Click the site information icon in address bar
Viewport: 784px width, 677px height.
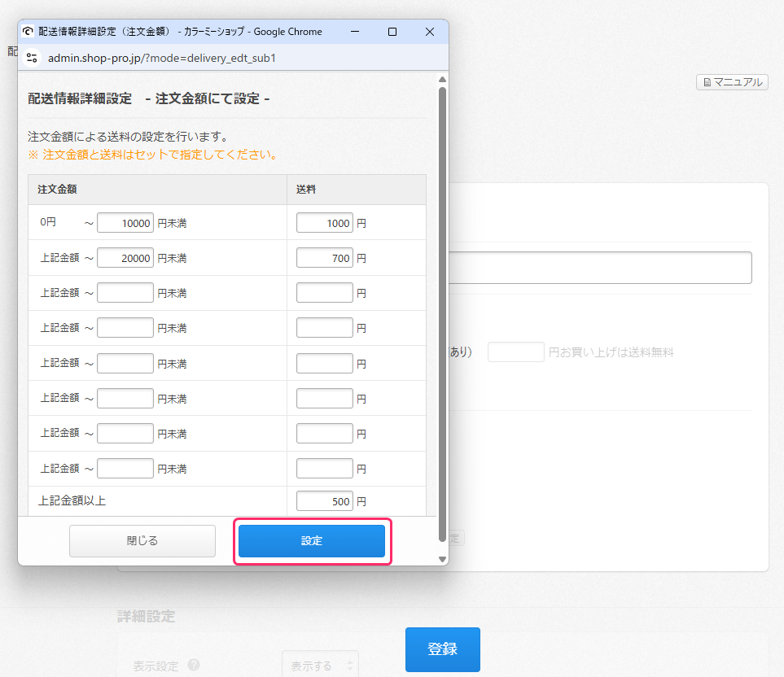[x=32, y=58]
